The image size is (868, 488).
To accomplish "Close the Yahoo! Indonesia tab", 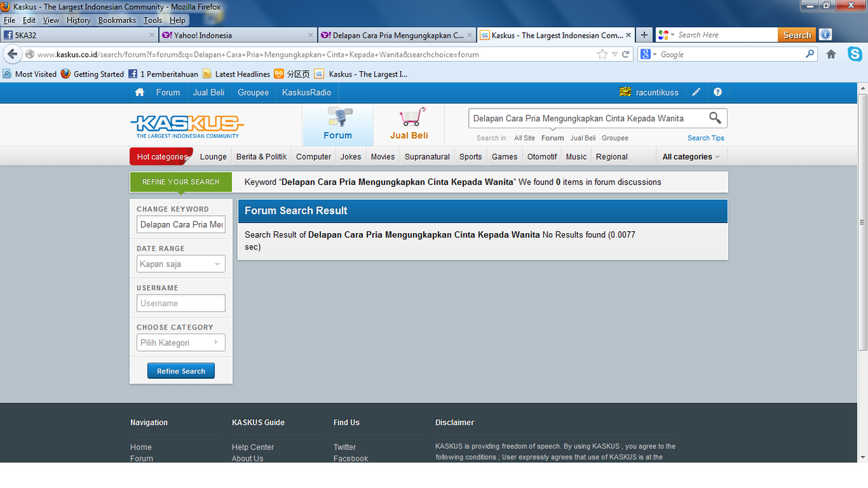I will tap(311, 35).
